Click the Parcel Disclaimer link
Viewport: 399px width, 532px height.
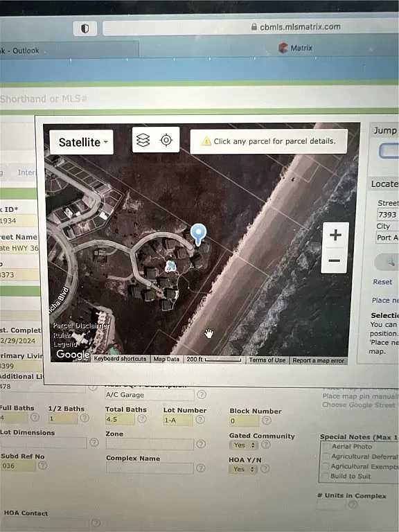click(81, 326)
